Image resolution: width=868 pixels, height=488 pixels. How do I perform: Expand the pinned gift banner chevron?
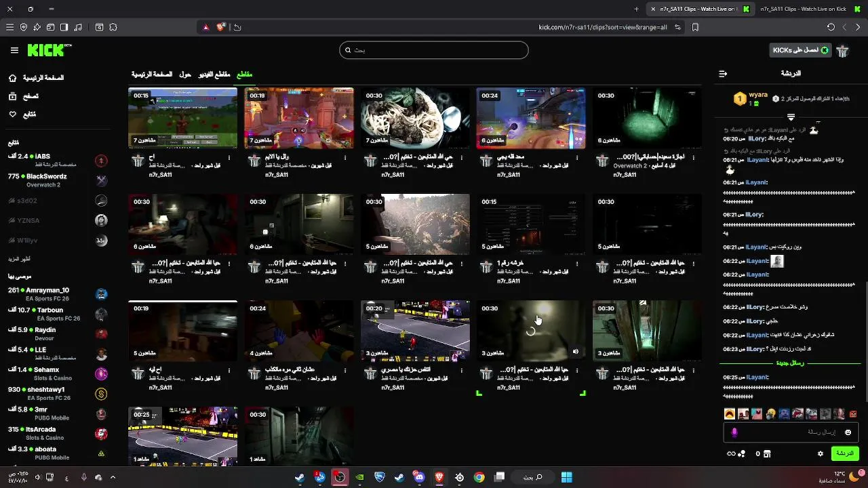coord(791,117)
